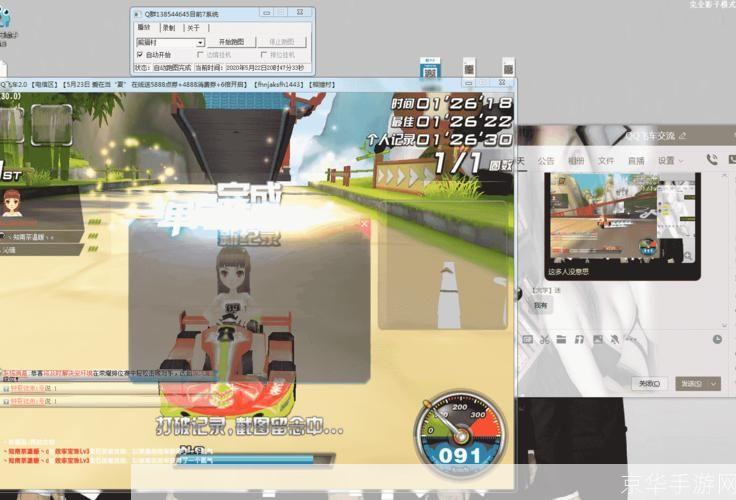Image resolution: width=736 pixels, height=500 pixels.
Task: Click the rightmost desktop shortcut above the chat window
Action: click(508, 68)
